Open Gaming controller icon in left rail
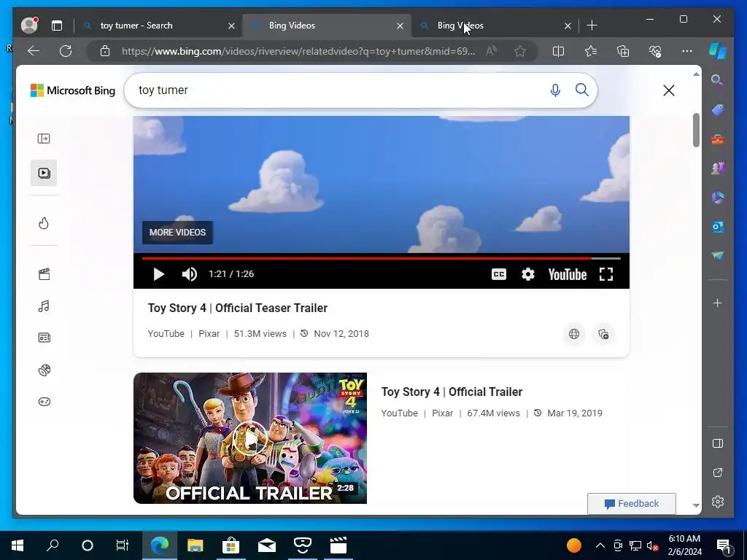Image resolution: width=747 pixels, height=560 pixels. click(44, 402)
